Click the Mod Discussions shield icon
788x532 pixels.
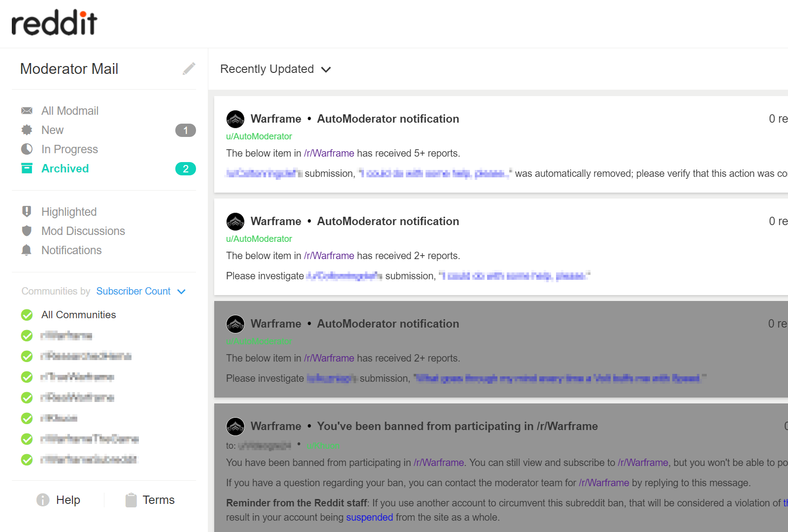(x=27, y=231)
